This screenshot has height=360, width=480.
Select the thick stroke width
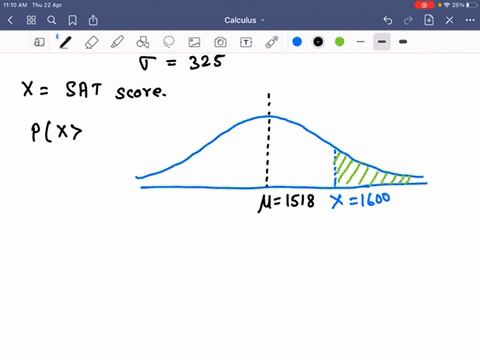click(403, 42)
